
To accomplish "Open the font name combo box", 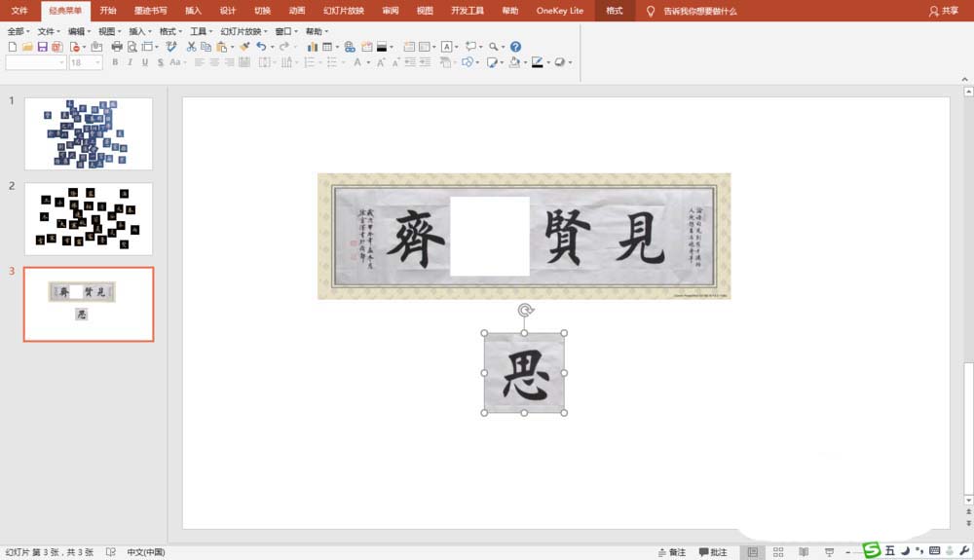I will (35, 62).
